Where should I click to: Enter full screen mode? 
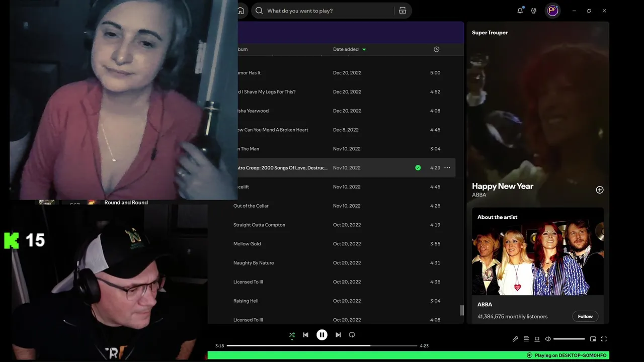pyautogui.click(x=604, y=339)
